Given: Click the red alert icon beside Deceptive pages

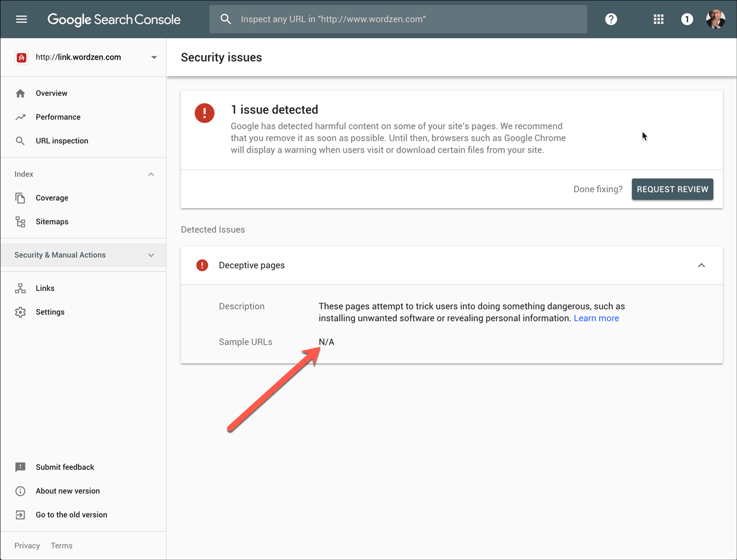Looking at the screenshot, I should click(x=202, y=265).
